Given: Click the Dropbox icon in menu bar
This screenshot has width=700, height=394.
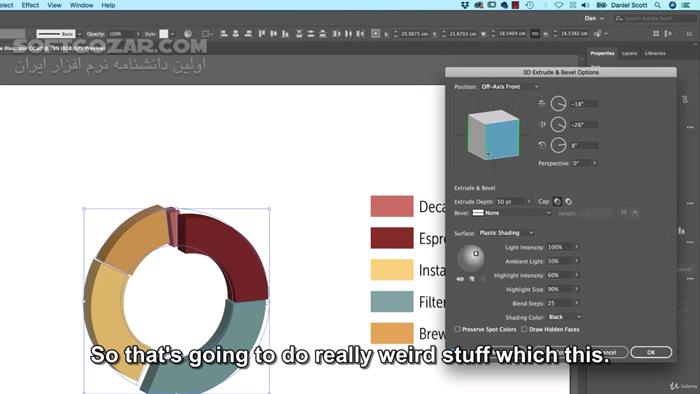Looking at the screenshot, I should point(466,5).
